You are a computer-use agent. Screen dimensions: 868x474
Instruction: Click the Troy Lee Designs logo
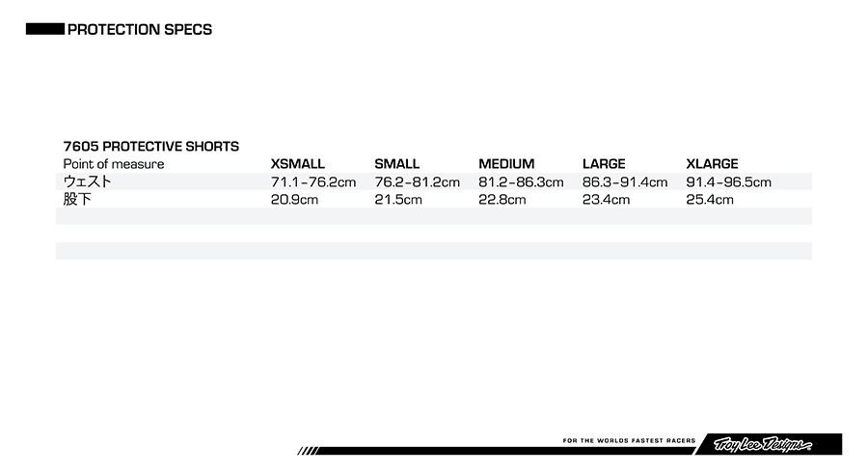pos(763,445)
